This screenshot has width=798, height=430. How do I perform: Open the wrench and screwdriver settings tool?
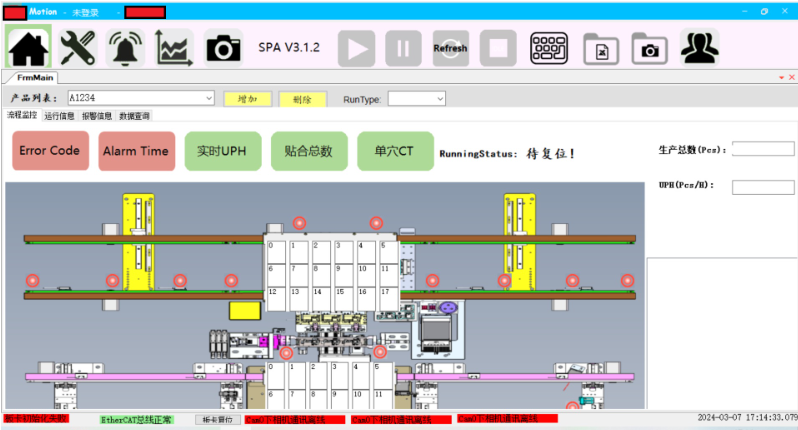[x=77, y=47]
